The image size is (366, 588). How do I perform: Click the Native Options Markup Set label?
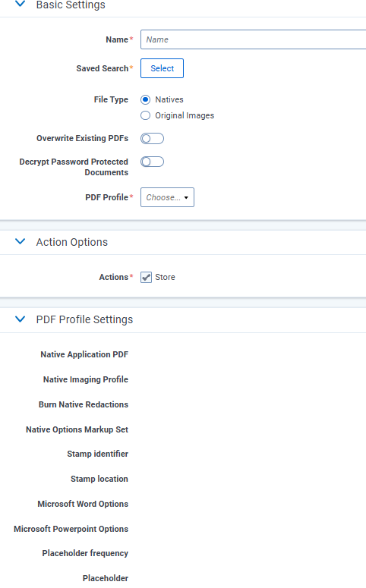coord(77,429)
